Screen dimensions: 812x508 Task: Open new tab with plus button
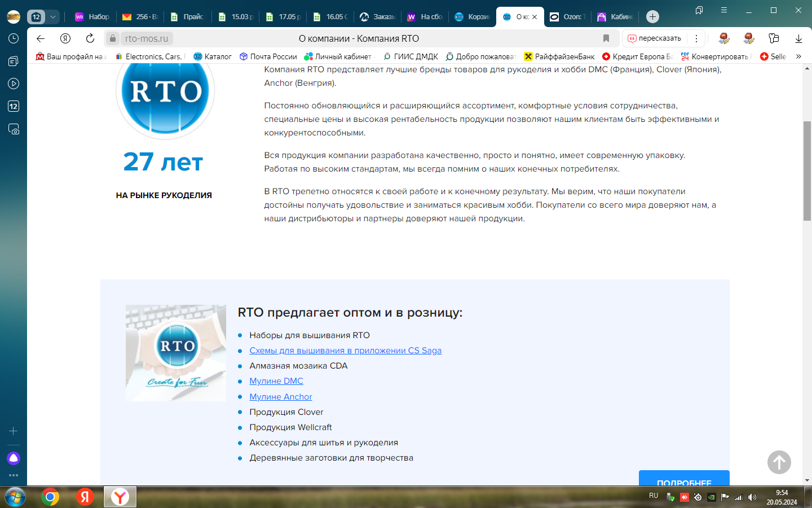(652, 16)
